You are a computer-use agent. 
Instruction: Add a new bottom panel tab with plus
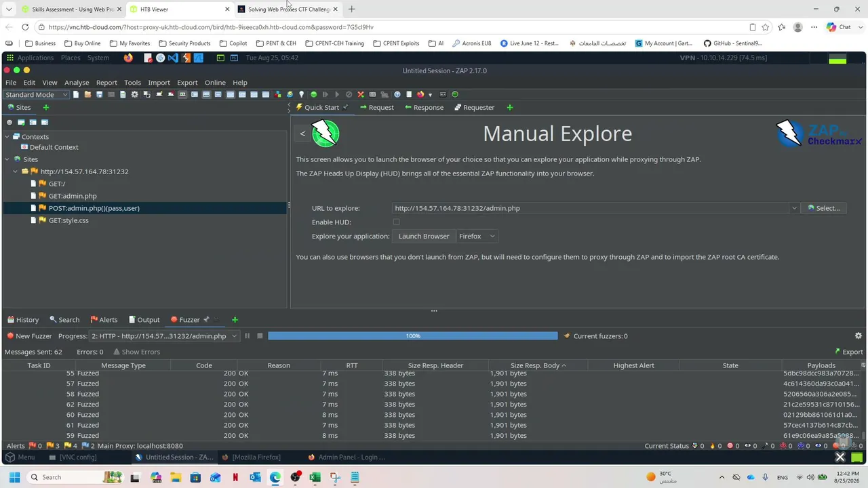pos(235,320)
